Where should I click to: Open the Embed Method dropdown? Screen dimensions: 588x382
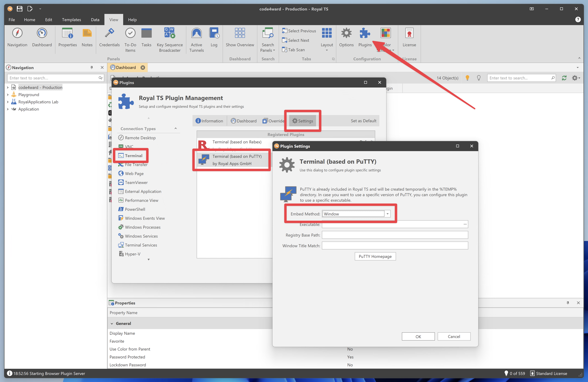[387, 214]
